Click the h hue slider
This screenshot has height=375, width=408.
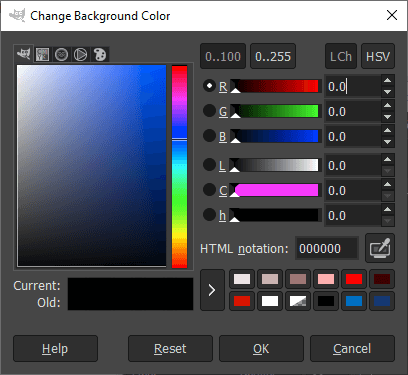coord(275,215)
